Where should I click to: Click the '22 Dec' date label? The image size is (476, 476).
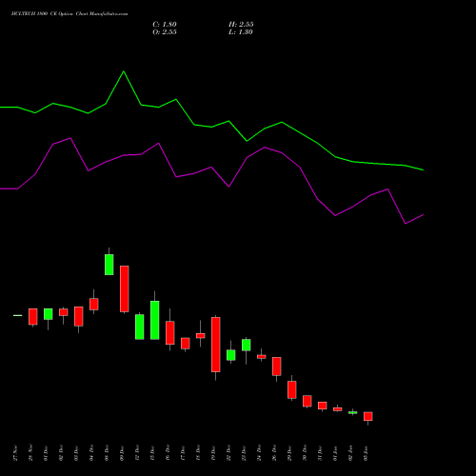click(x=228, y=453)
